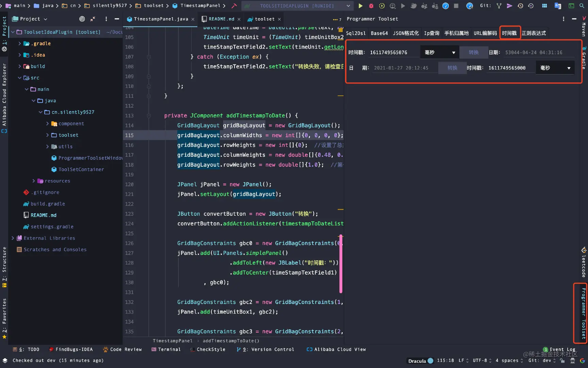The width and height of the screenshot is (588, 368).
Task: Toggle the Terminal tool window in bottom bar
Action: click(x=166, y=349)
